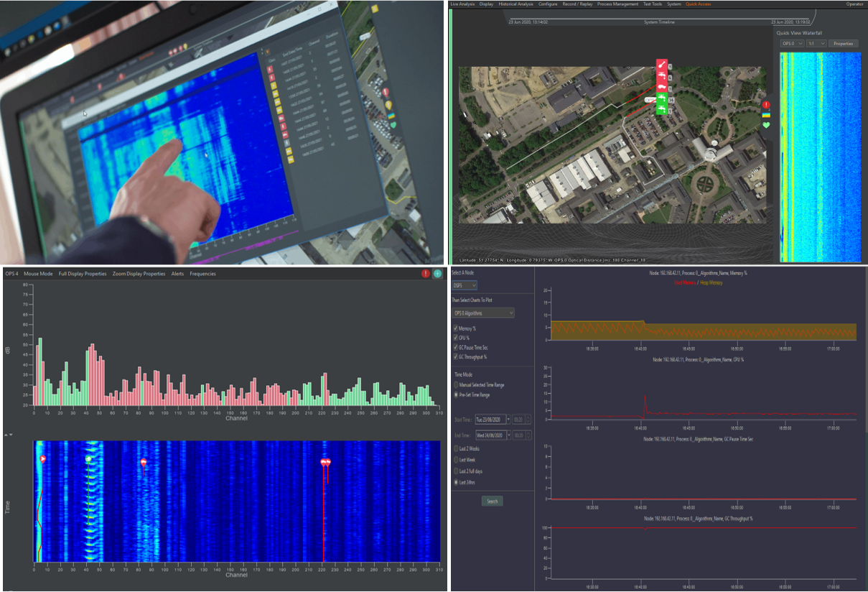Image resolution: width=868 pixels, height=592 pixels.
Task: Open the Alerts menu in OPS 4 window
Action: click(x=177, y=274)
